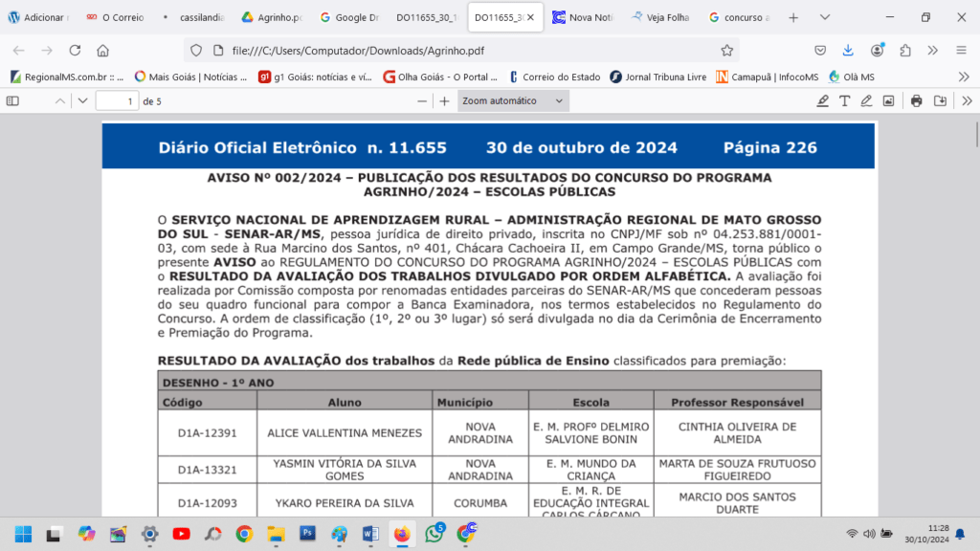
Task: List all open tabs
Action: point(825,17)
